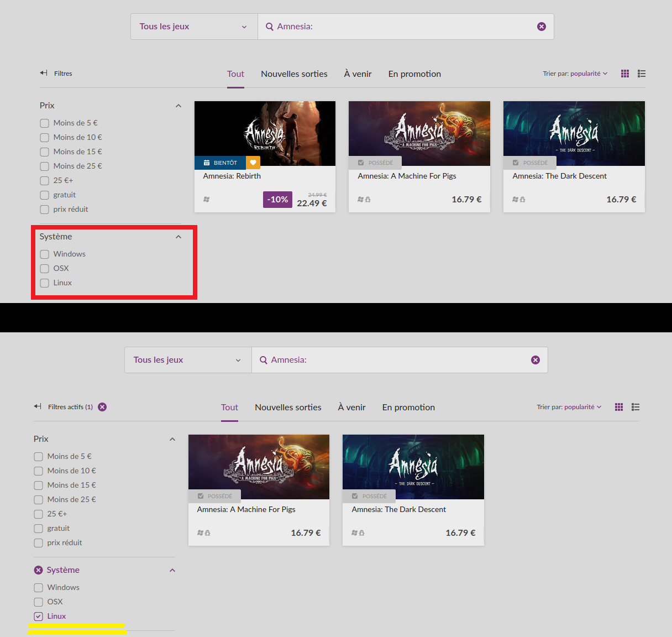The height and width of the screenshot is (637, 672).
Task: Switch to 'En promotion' tab in bottom screenshot
Action: tap(408, 408)
